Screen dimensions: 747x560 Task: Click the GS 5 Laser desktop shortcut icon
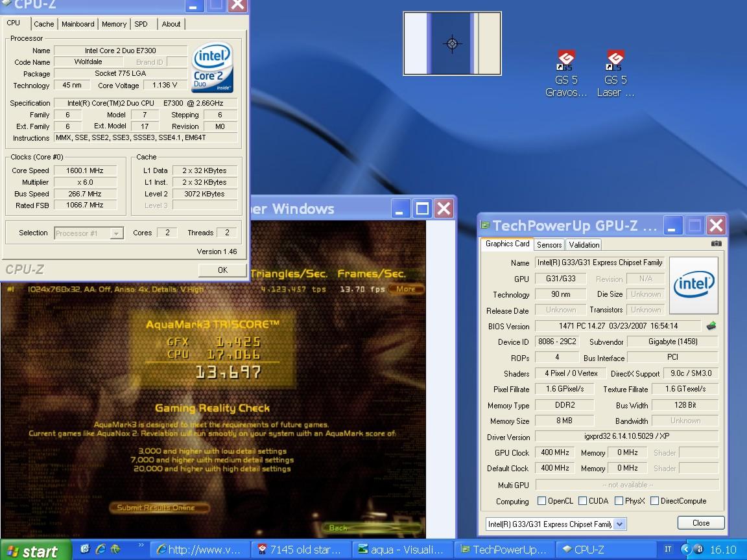tap(615, 60)
